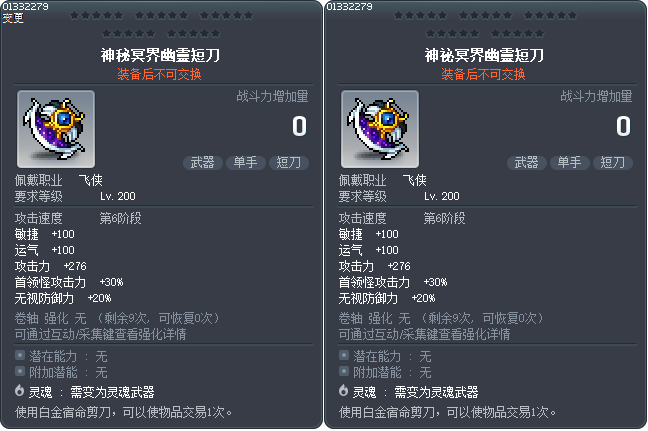
Task: Click the last star group in right panel's second row
Action: coord(517,33)
